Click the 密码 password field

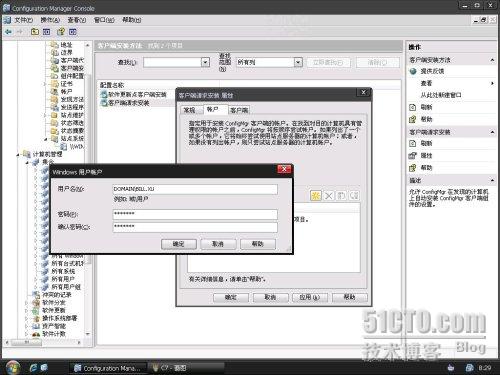point(195,214)
